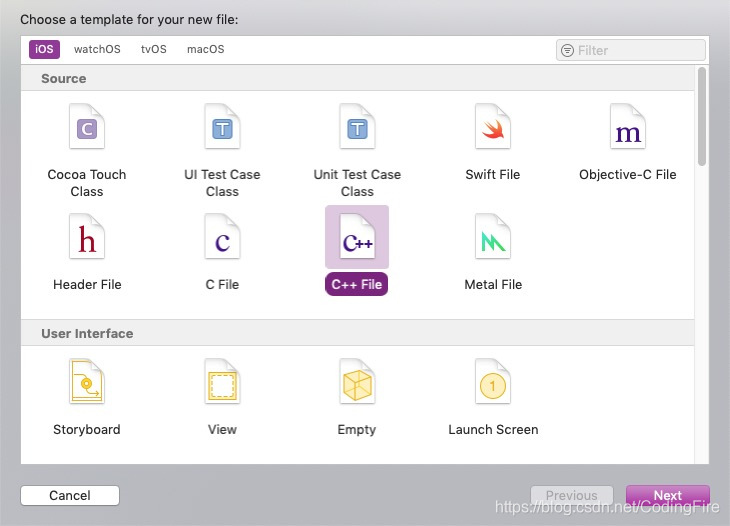Choose the Metal File icon
Viewport: 730px width, 526px height.
click(493, 236)
